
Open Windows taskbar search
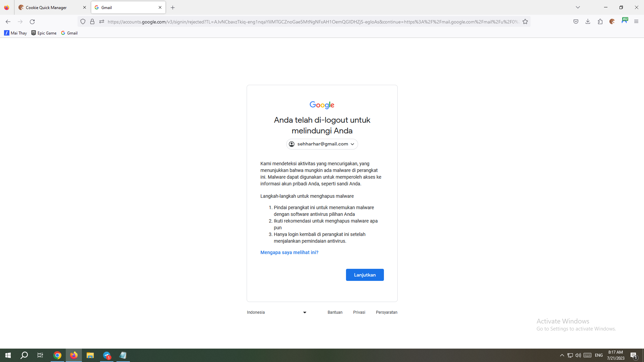(24, 355)
